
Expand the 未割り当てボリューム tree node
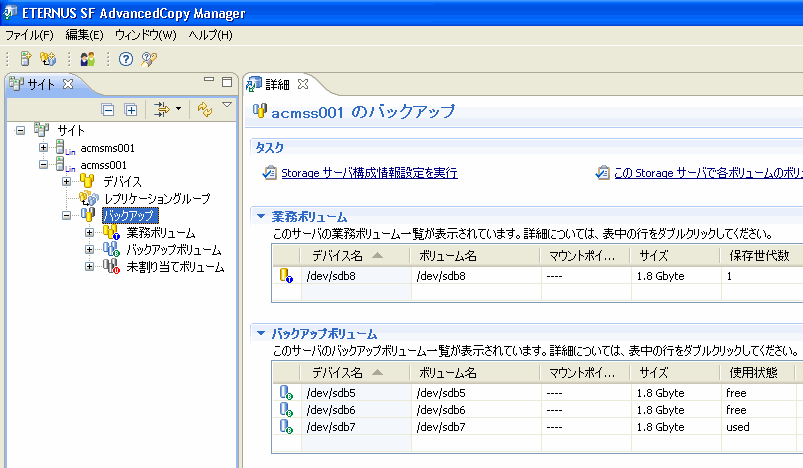[90, 267]
